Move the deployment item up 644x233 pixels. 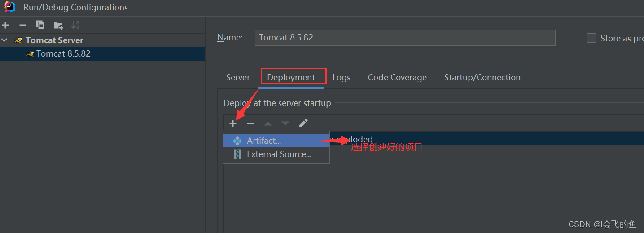tap(268, 123)
